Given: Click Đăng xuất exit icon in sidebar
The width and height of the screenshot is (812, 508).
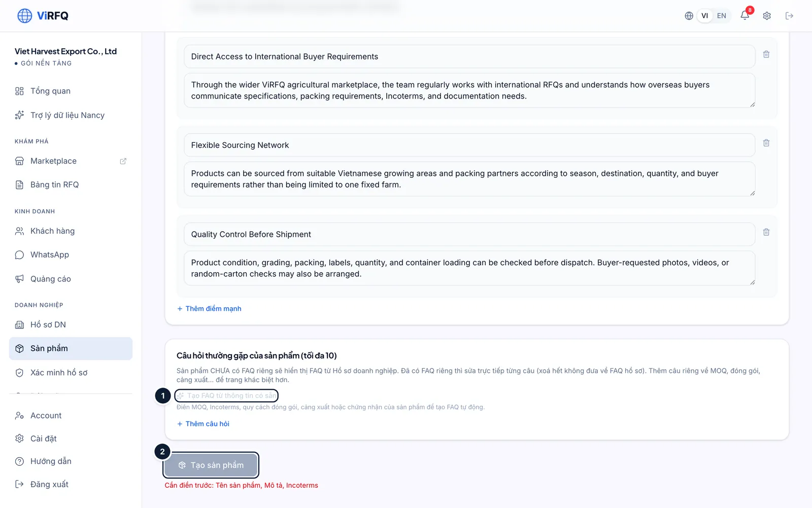Looking at the screenshot, I should [19, 484].
